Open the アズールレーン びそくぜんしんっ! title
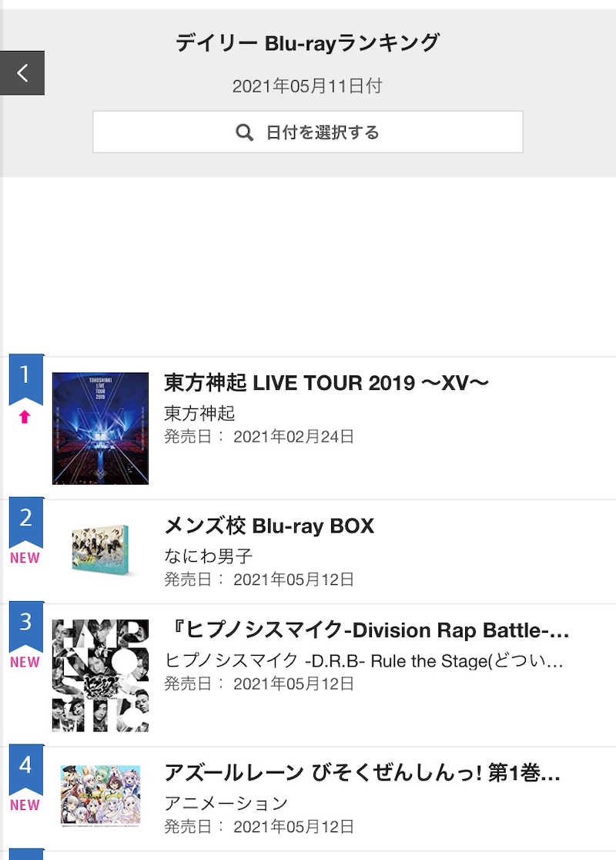This screenshot has width=616, height=860. coord(362,774)
